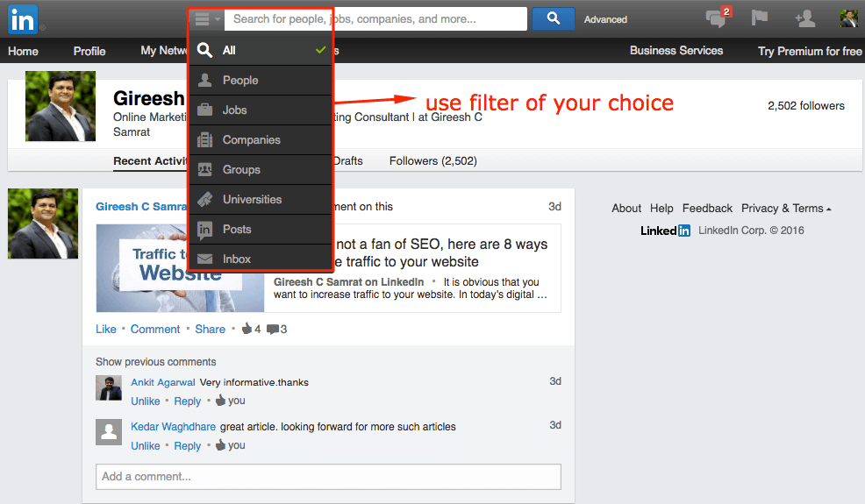865x504 pixels.
Task: Click thumbs-up icon on Kedar's comment
Action: (x=221, y=445)
